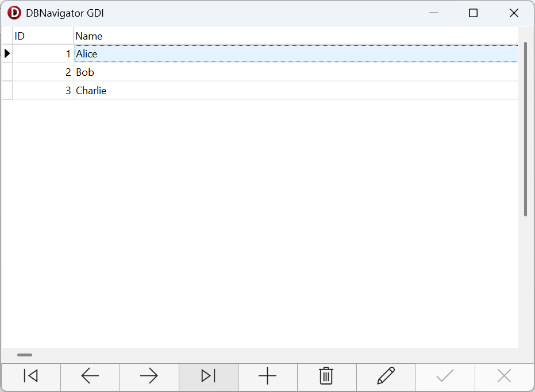This screenshot has height=392, width=535.
Task: Click the horizontal scrollbar thumb below the grid
Action: [x=25, y=355]
